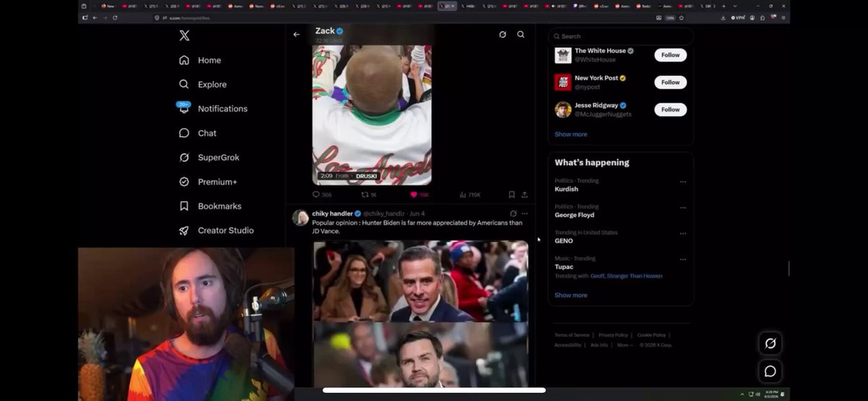This screenshot has height=401, width=868.
Task: Click search magnifier in Zack's profile header
Action: (x=521, y=34)
